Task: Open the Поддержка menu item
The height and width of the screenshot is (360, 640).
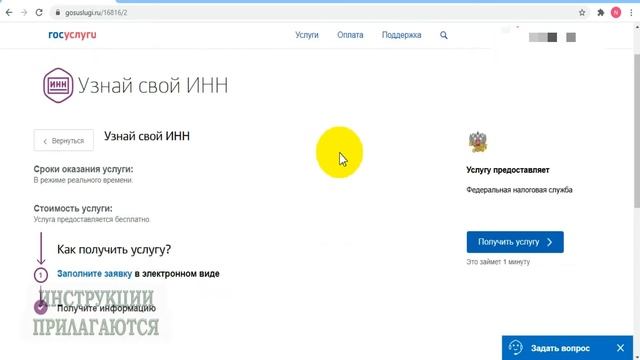Action: (401, 35)
